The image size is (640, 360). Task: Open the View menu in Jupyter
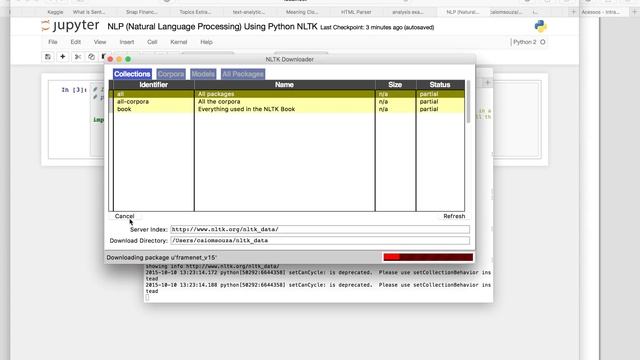100,42
